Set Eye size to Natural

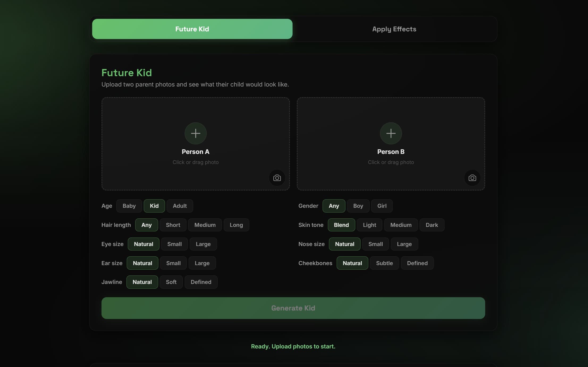143,244
